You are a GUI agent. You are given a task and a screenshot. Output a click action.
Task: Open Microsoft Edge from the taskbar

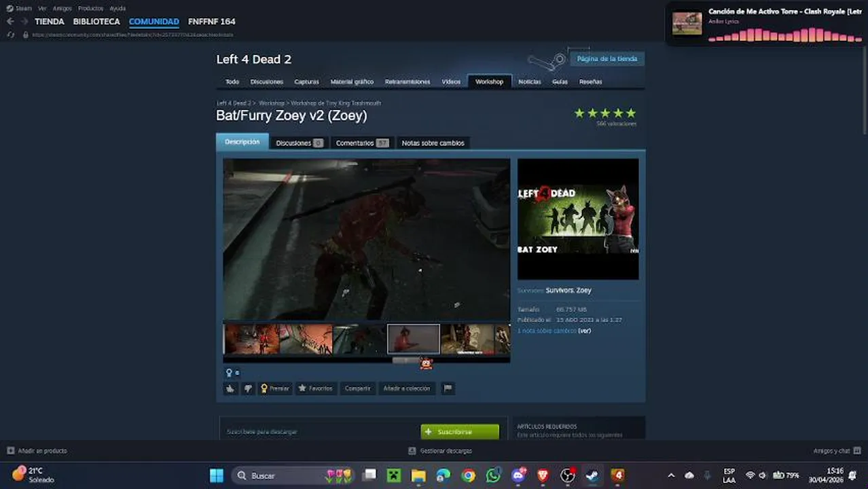pos(444,475)
